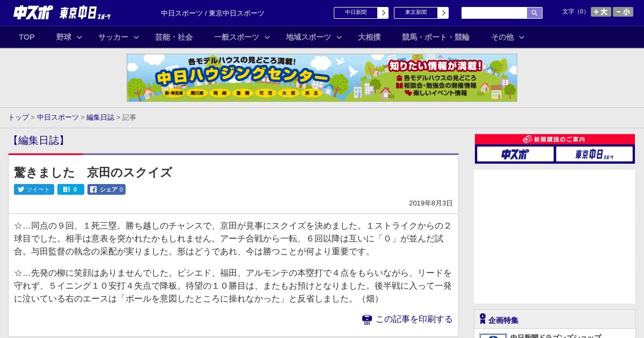Click the Hatena B! bookmark button
Viewport: 644px width, 338px height.
pos(71,189)
